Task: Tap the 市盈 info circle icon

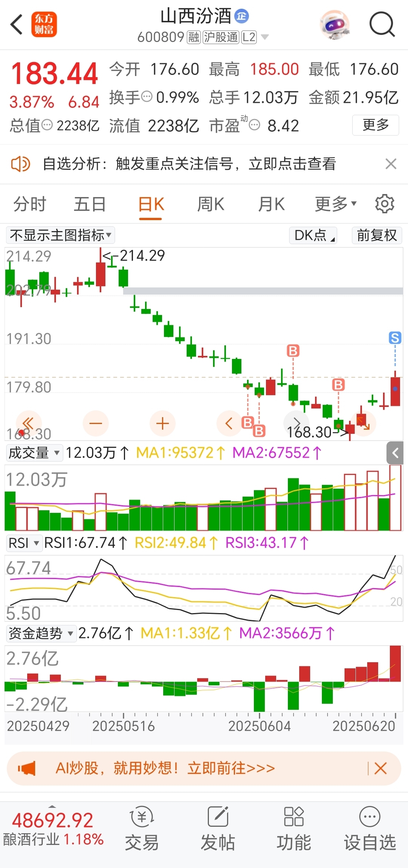Action: (x=255, y=125)
